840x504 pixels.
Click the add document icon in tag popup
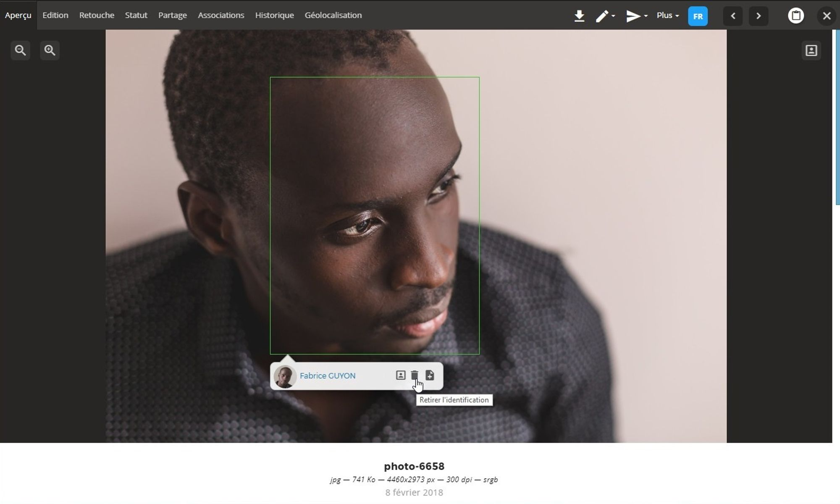(430, 375)
